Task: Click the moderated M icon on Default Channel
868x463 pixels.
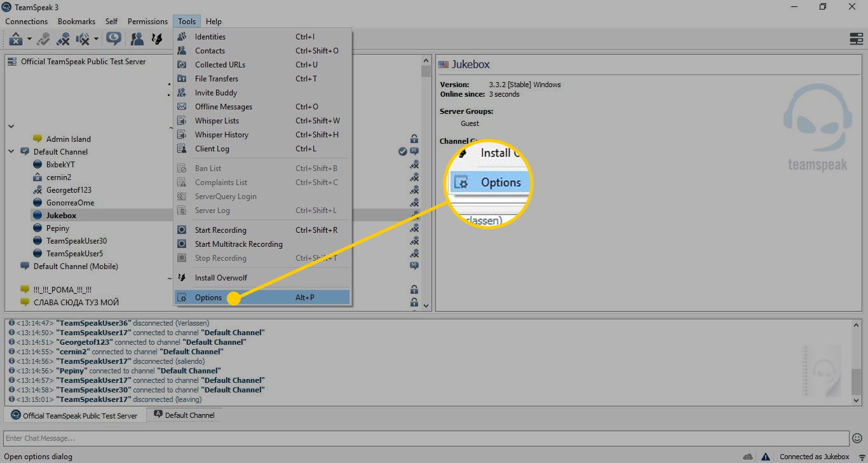Action: click(x=414, y=151)
